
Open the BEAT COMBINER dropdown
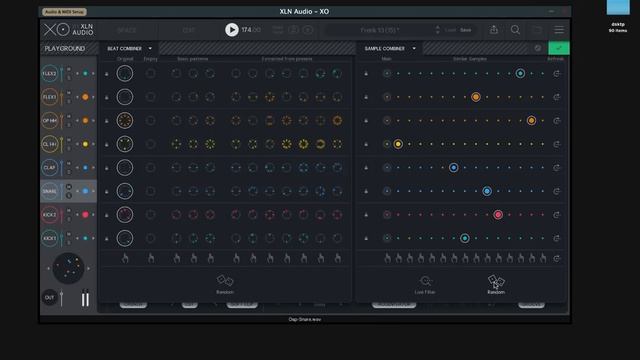(x=129, y=48)
